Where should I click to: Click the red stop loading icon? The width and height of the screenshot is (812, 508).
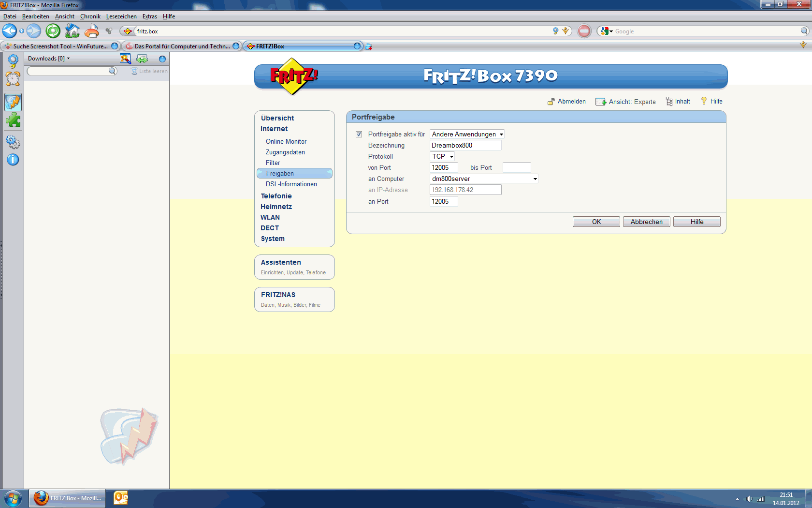click(584, 31)
